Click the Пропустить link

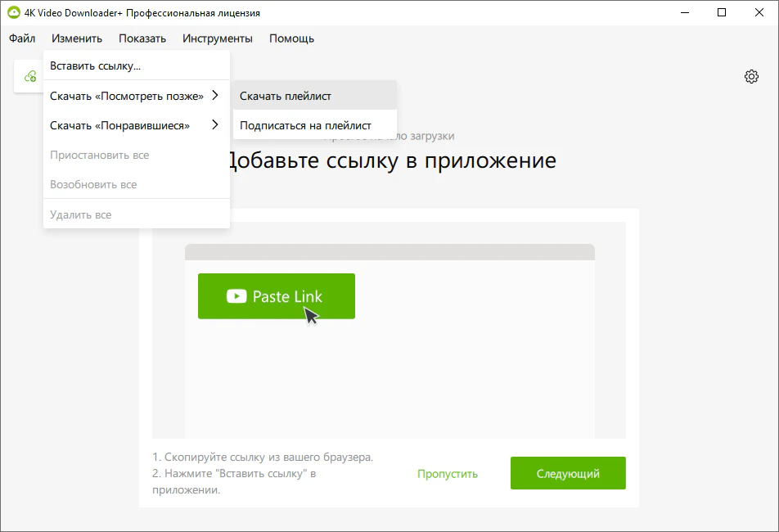point(448,474)
